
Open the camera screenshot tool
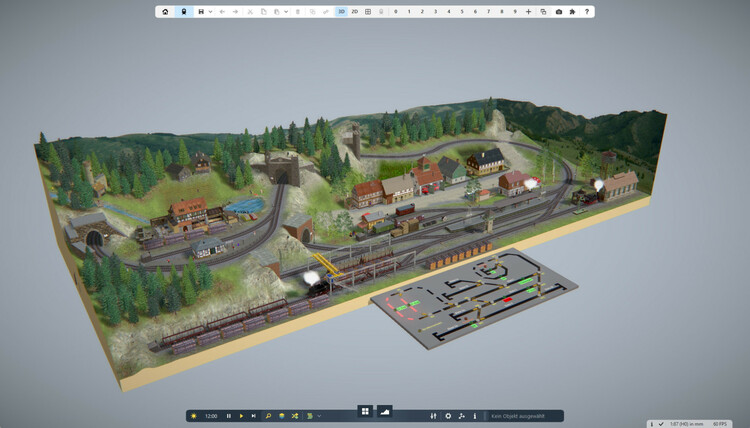coord(559,12)
